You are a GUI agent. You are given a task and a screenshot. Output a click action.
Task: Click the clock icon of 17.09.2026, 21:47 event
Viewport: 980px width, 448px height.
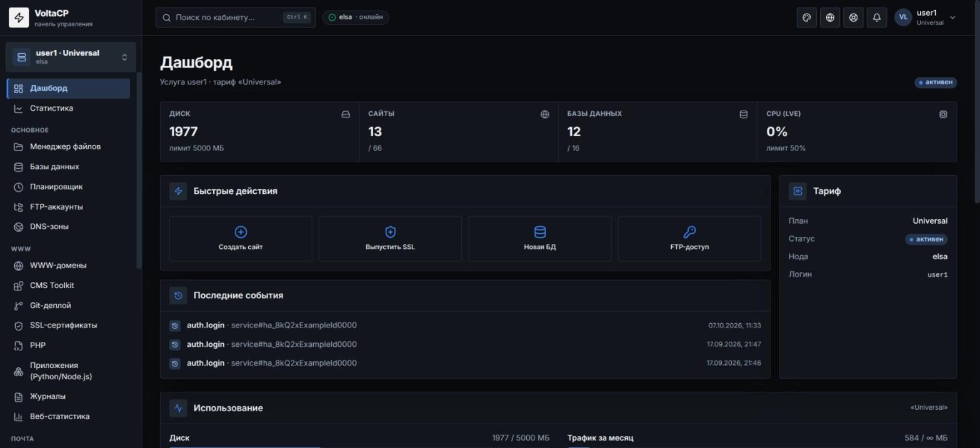tap(175, 344)
